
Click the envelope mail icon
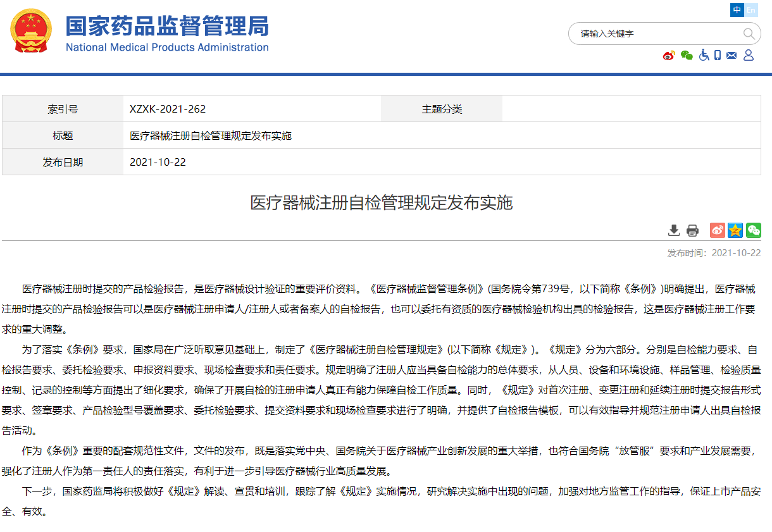pyautogui.click(x=732, y=56)
